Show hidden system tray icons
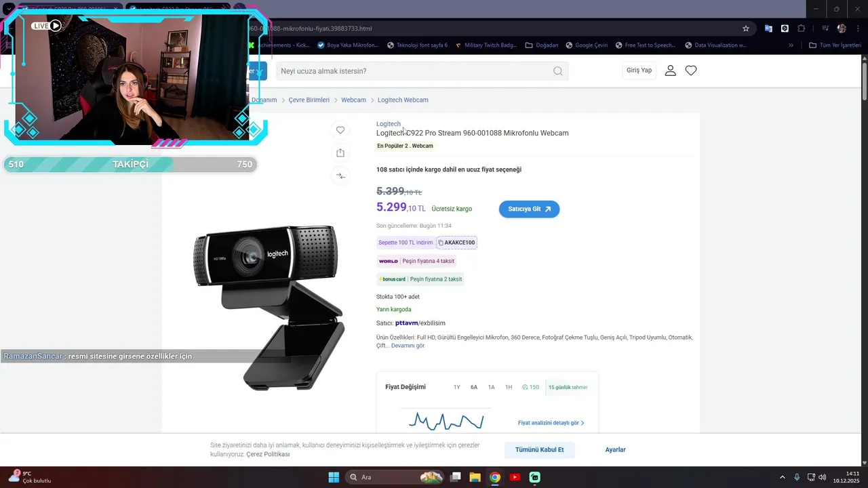 tap(782, 477)
